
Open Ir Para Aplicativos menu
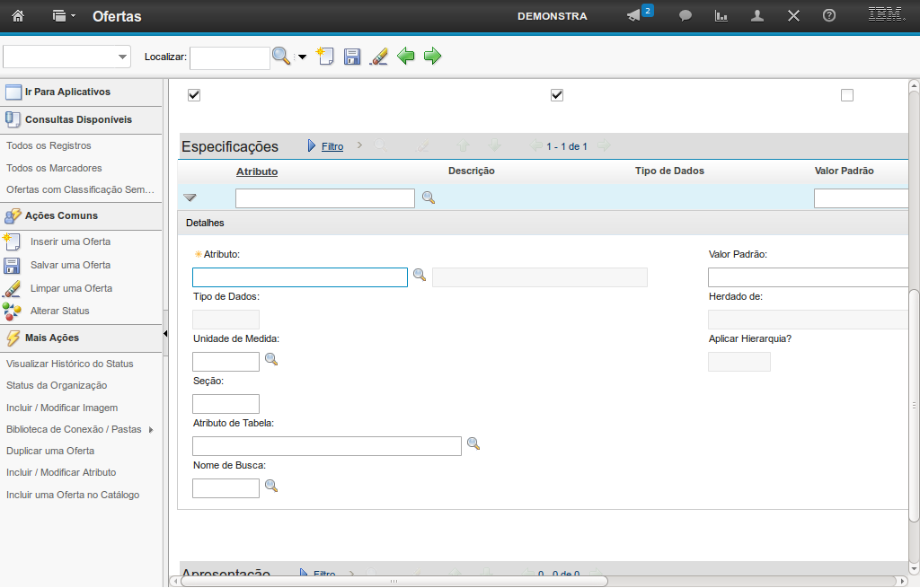pyautogui.click(x=67, y=92)
